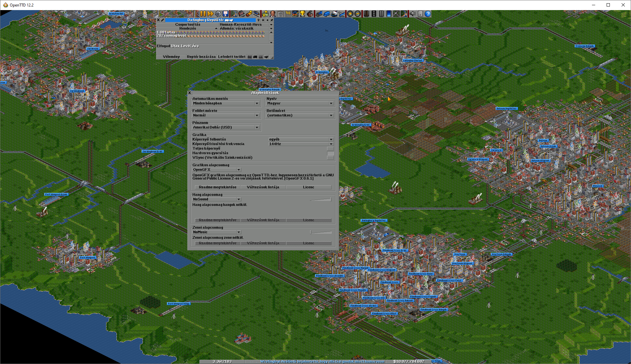Open the Automatikus mentés dropdown
The width and height of the screenshot is (631, 364).
[x=226, y=103]
